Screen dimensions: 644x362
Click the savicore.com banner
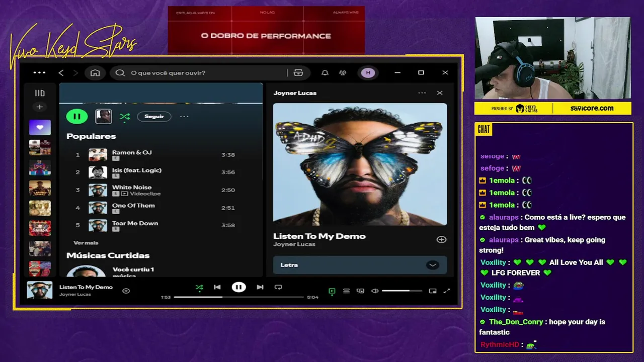592,108
